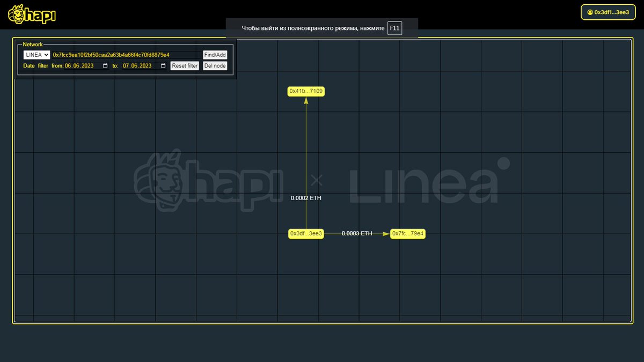This screenshot has height=362, width=644.
Task: Click the F11 key hint
Action: point(394,28)
